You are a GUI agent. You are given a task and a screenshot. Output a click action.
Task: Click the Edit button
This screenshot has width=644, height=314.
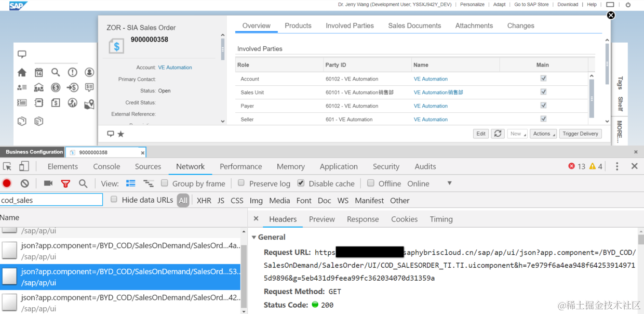click(481, 134)
